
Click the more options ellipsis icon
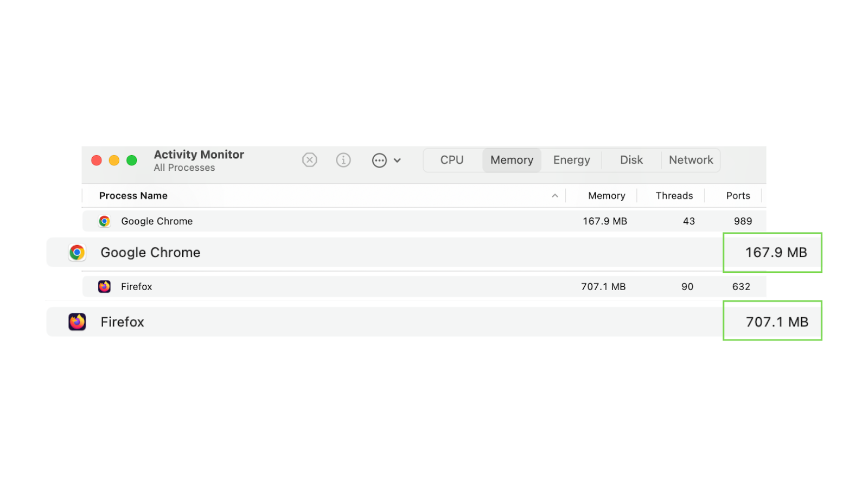[x=379, y=160]
